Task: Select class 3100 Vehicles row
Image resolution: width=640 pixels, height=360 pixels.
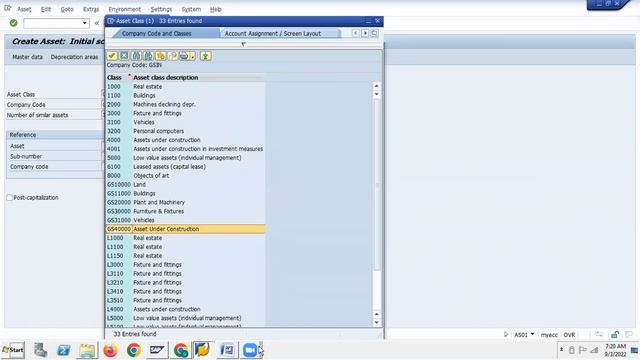Action: click(x=185, y=122)
